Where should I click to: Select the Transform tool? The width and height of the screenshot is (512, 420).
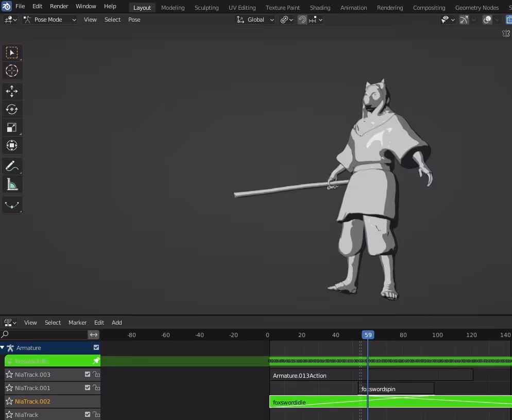[12, 145]
